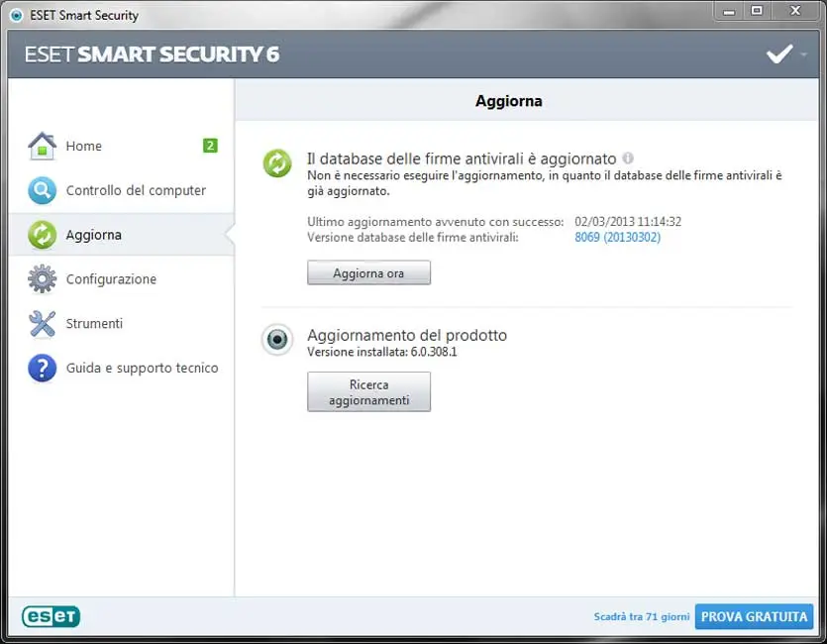
Task: Click Aggiornamento del prodotto heading
Action: point(407,336)
